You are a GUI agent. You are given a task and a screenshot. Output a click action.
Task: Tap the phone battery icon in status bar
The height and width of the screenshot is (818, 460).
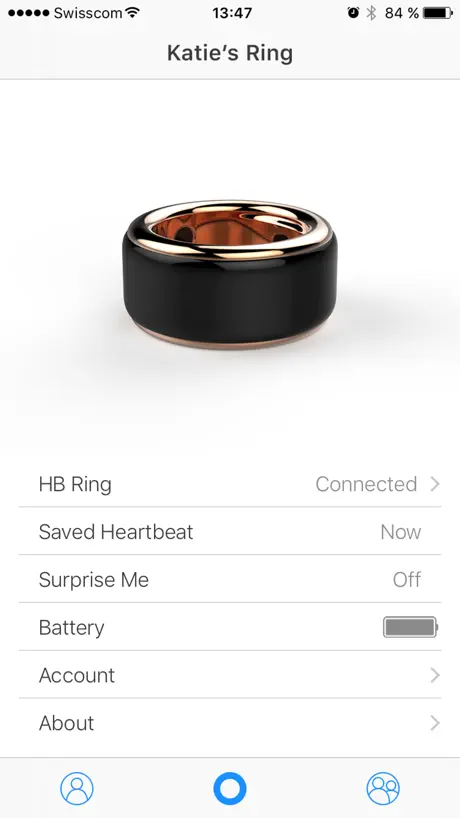click(438, 13)
